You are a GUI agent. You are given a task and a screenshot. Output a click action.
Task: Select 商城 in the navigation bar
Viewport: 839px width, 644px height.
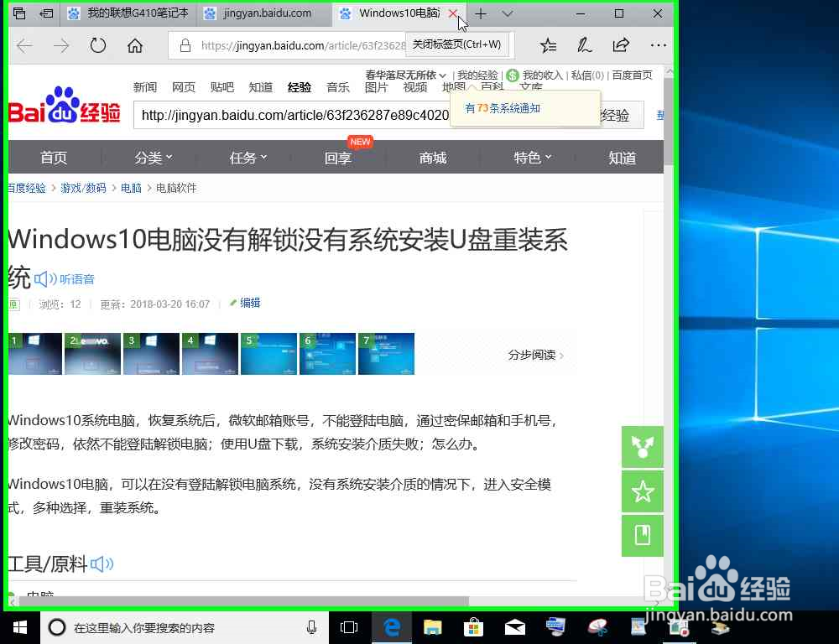(432, 158)
